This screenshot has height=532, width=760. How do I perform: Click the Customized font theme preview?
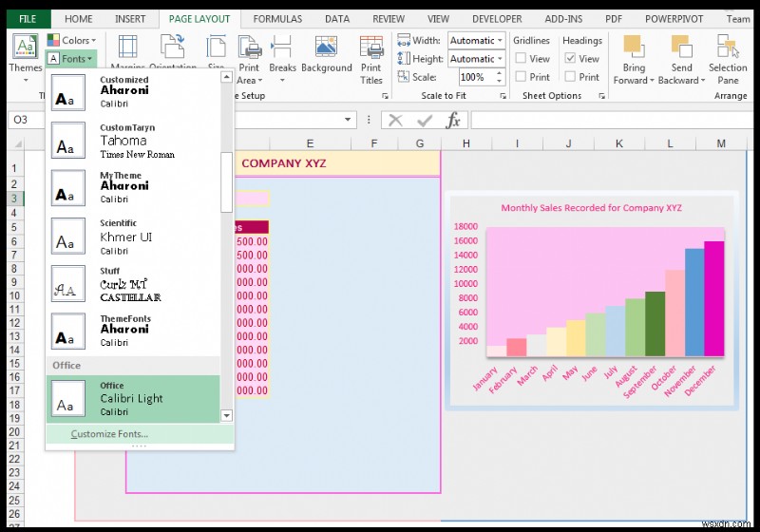(x=68, y=92)
